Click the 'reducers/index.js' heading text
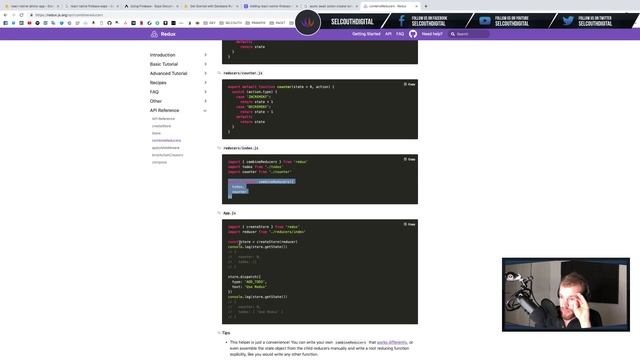 (241, 148)
